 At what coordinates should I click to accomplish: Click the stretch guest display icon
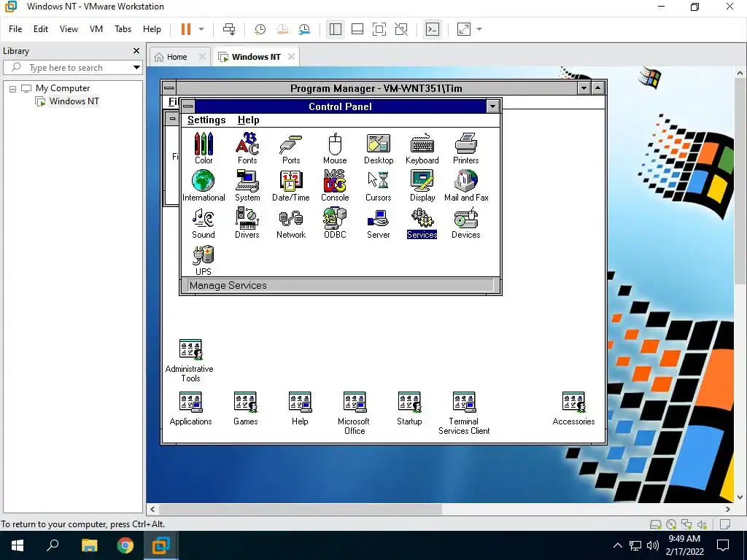click(463, 29)
